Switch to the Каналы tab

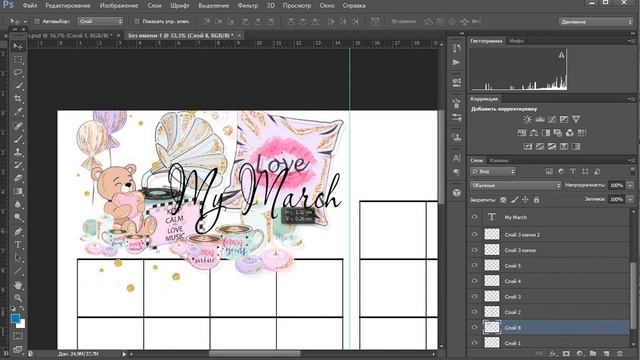pyautogui.click(x=499, y=160)
